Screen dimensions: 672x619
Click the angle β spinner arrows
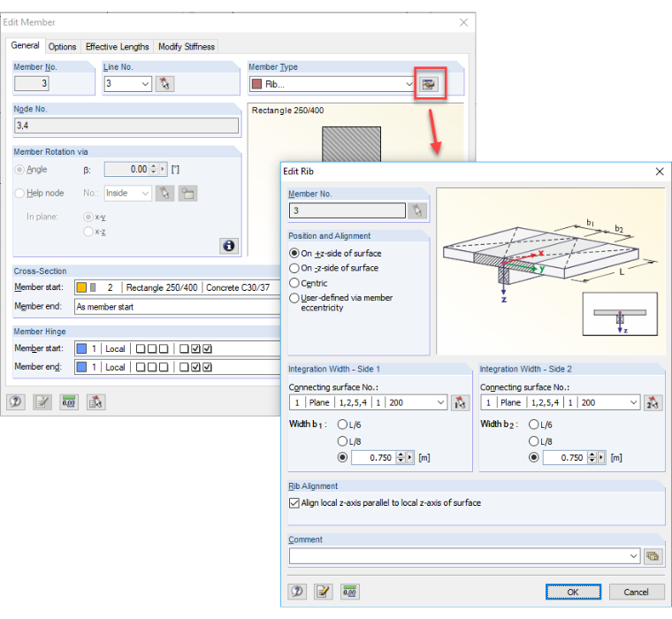(x=154, y=169)
